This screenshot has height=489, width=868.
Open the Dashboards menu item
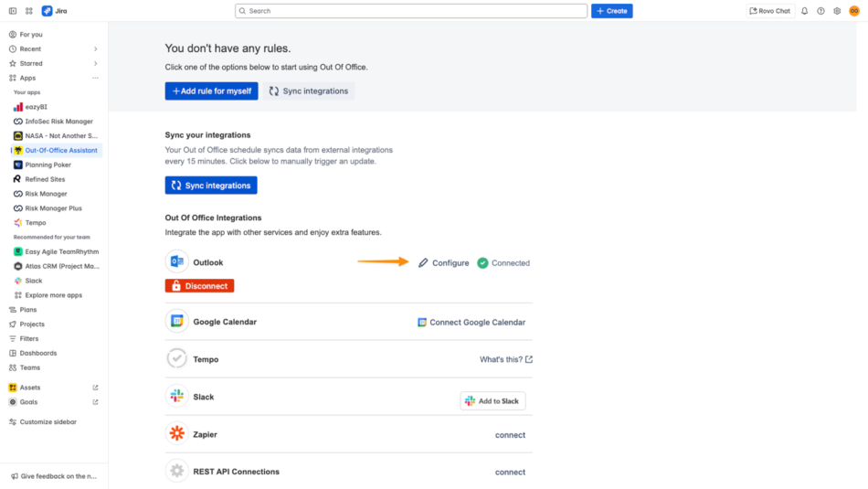pyautogui.click(x=38, y=353)
